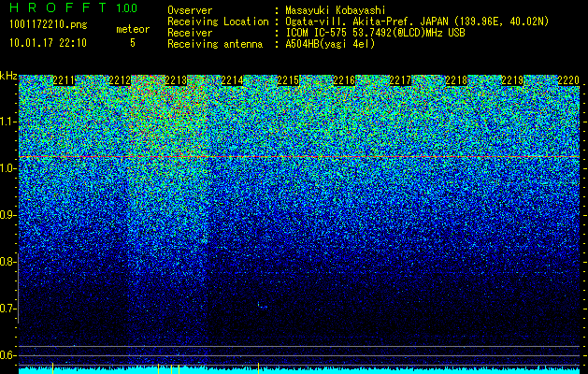Image resolution: width=588 pixels, height=374 pixels.
Task: Click the 0.9 frequency axis label
Action: click(7, 215)
